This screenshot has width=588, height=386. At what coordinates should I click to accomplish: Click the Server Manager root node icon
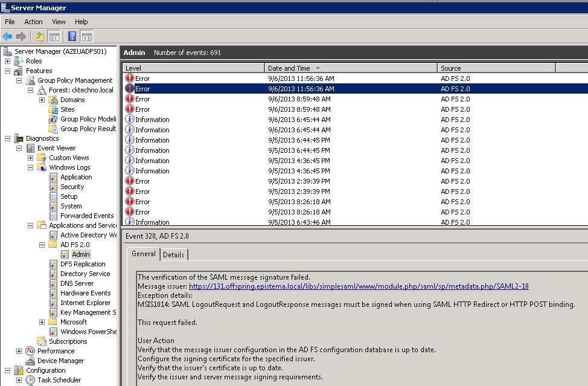[x=7, y=51]
